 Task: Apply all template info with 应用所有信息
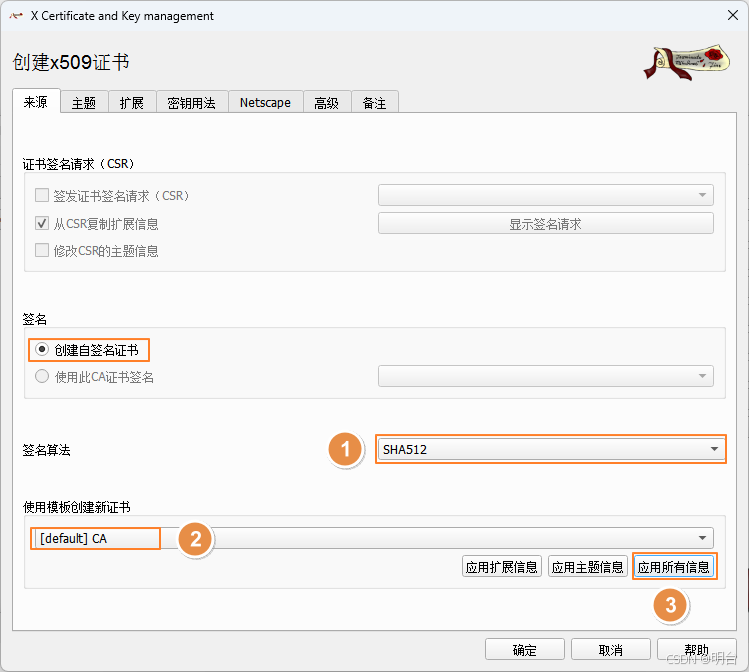click(x=674, y=566)
